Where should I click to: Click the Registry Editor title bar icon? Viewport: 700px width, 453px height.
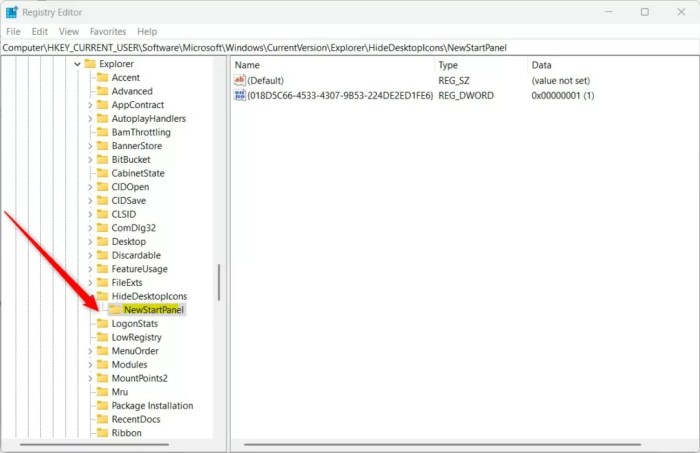[x=12, y=12]
